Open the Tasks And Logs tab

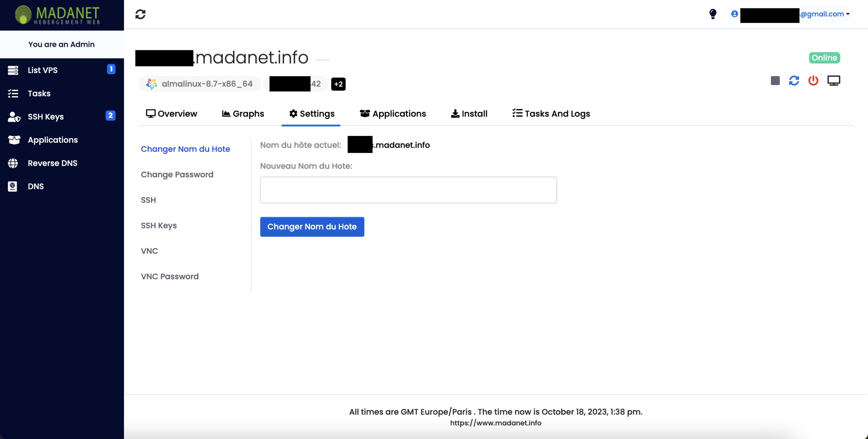(551, 114)
